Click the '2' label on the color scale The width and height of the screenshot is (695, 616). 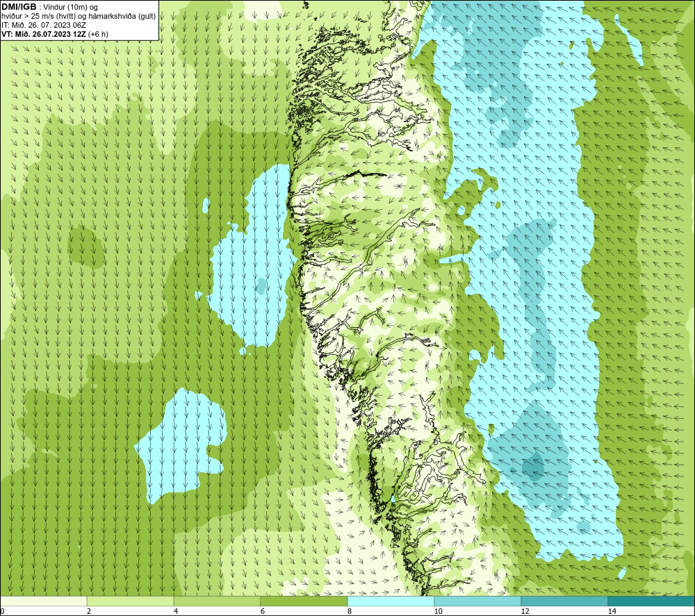pyautogui.click(x=89, y=611)
